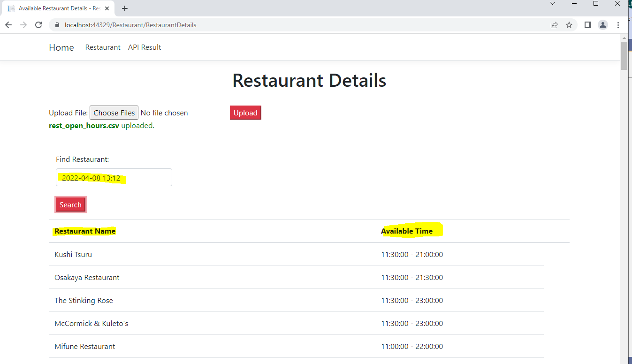Click the Choose Files button

[114, 113]
